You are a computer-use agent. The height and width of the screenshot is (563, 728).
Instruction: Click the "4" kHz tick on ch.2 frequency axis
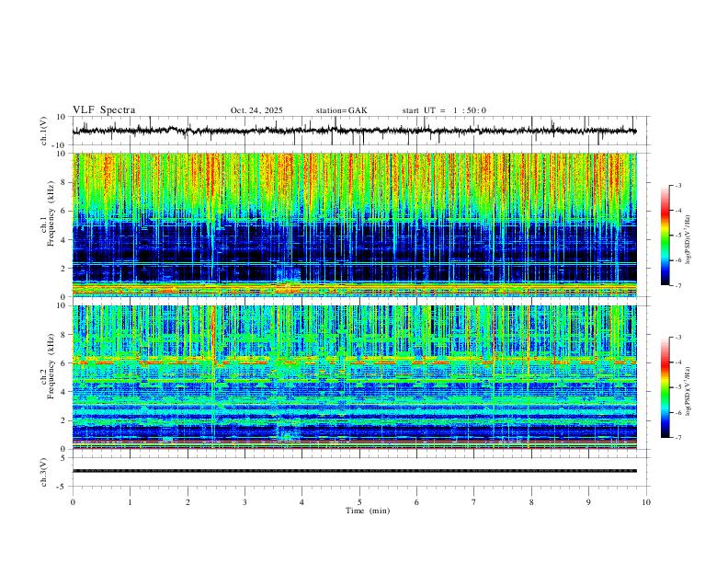pyautogui.click(x=63, y=392)
